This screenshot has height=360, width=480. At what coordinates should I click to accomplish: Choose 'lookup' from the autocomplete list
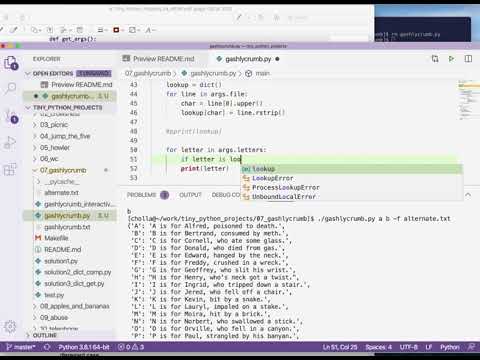[x=352, y=169]
